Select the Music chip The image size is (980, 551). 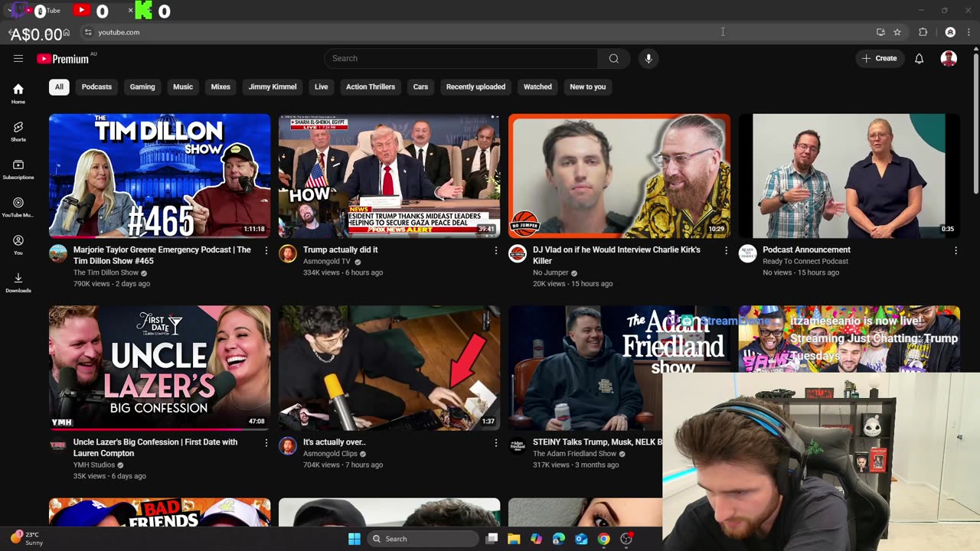tap(183, 86)
